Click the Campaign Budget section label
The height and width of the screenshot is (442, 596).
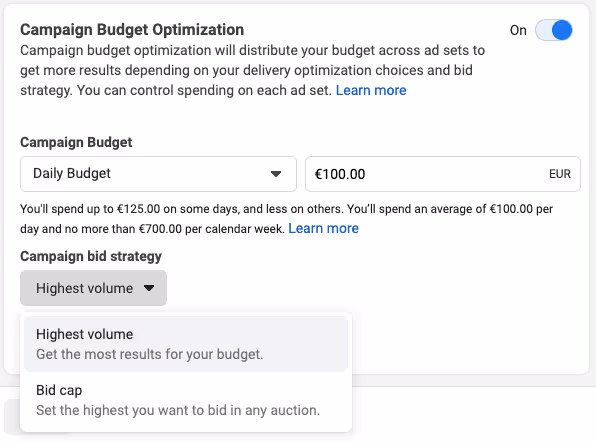[x=76, y=142]
